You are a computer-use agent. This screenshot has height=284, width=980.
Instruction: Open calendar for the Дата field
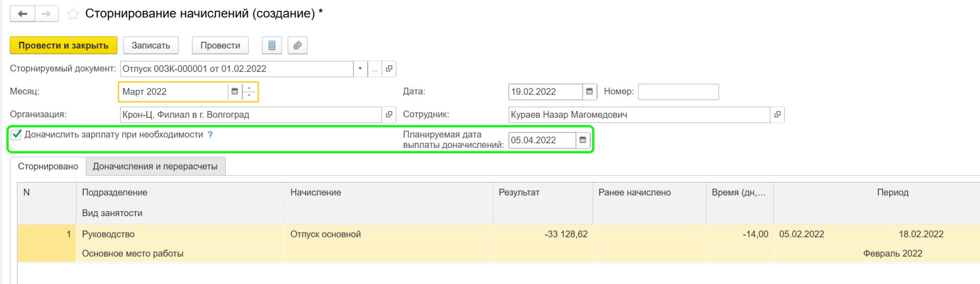coord(590,92)
